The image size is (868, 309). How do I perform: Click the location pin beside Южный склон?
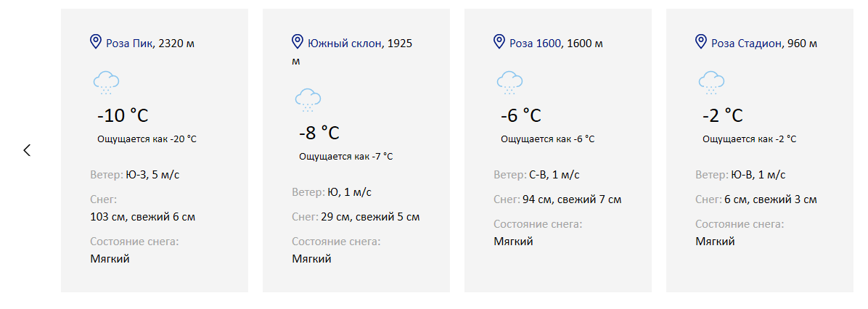tap(298, 41)
